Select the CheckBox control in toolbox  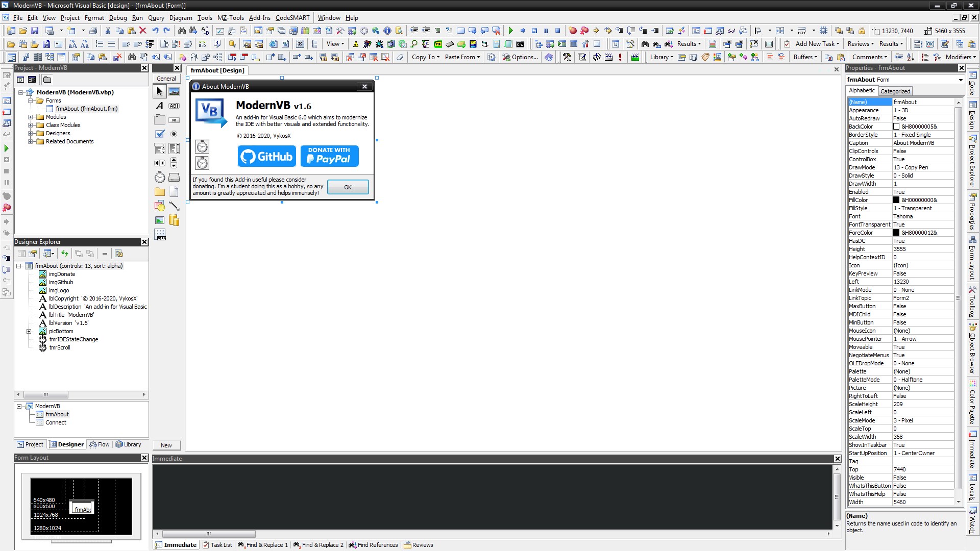point(160,134)
